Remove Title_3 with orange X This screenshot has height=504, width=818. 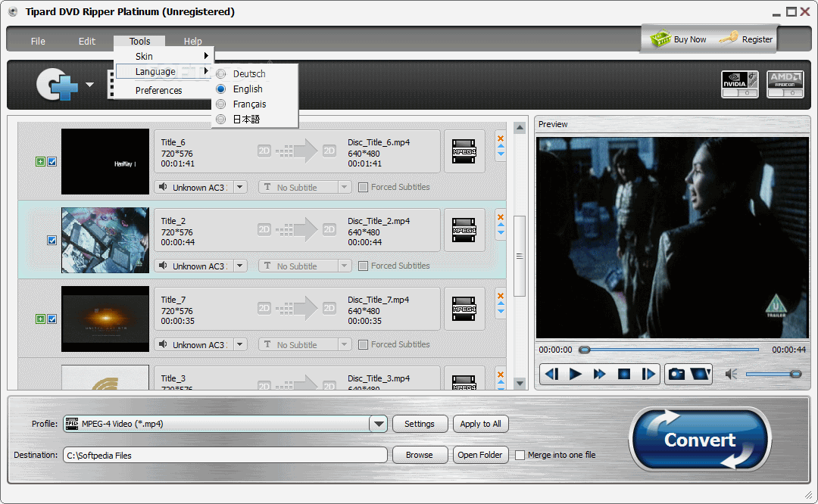click(501, 375)
